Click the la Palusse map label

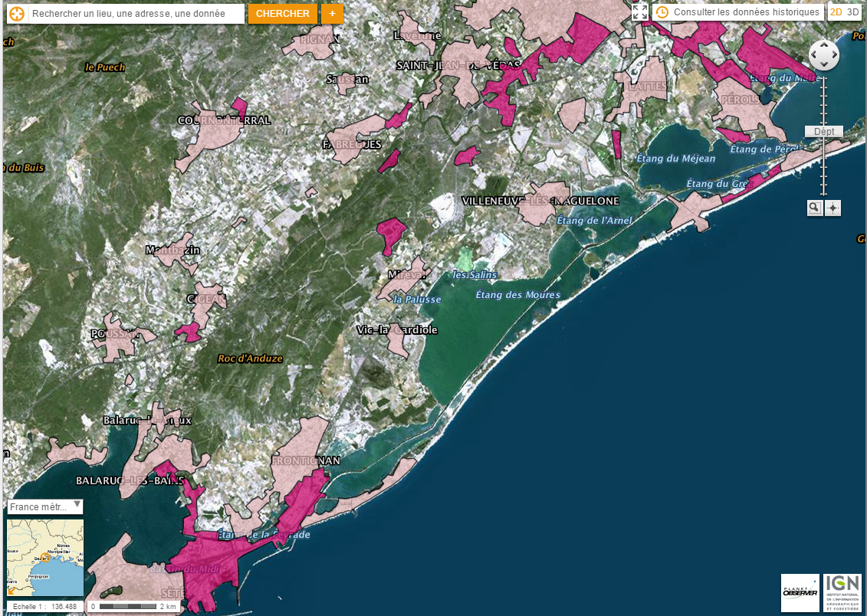[x=417, y=300]
